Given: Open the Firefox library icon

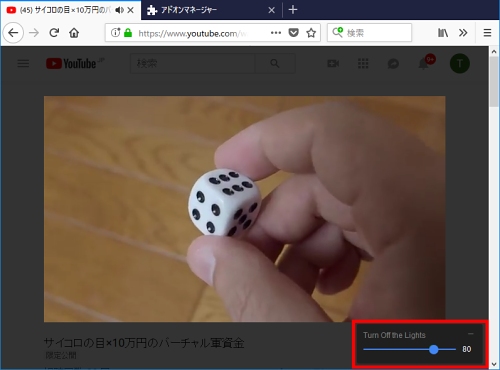Looking at the screenshot, I should coord(443,33).
